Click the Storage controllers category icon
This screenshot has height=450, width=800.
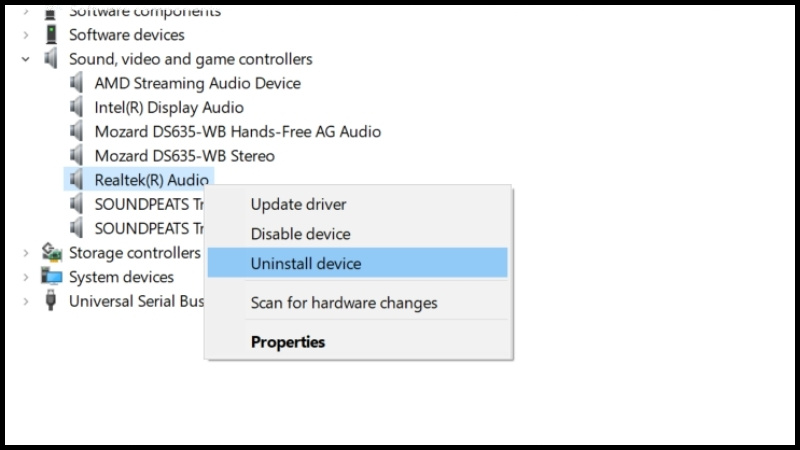click(x=52, y=253)
